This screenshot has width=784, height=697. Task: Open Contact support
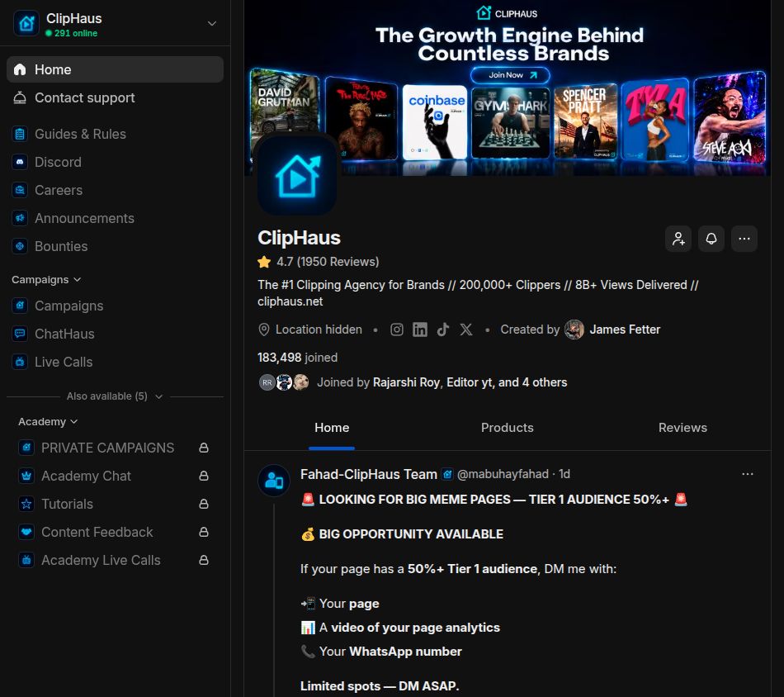(115, 97)
